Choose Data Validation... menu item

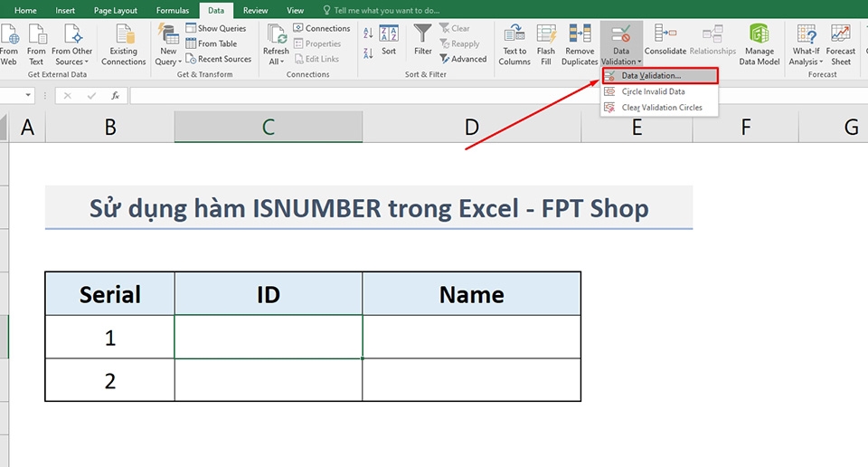click(x=660, y=76)
